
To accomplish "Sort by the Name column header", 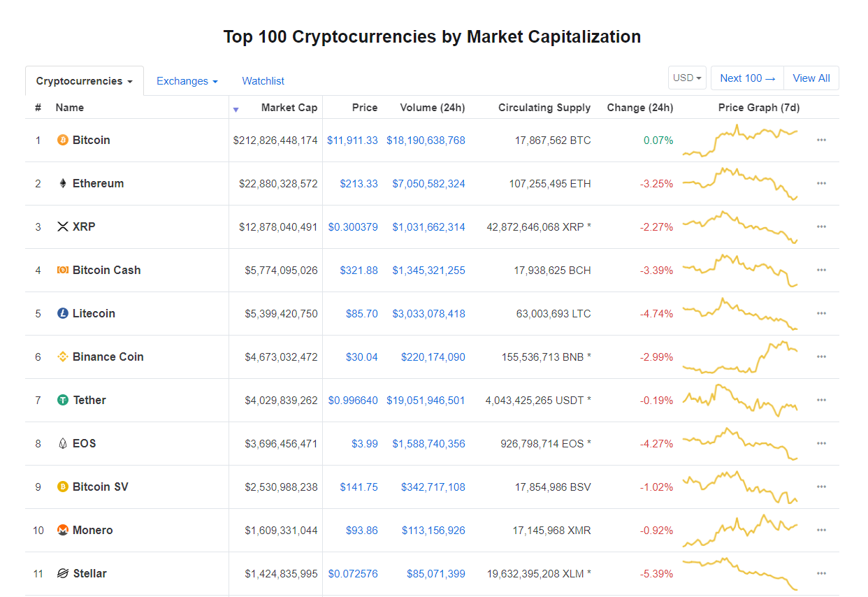I will pos(70,108).
